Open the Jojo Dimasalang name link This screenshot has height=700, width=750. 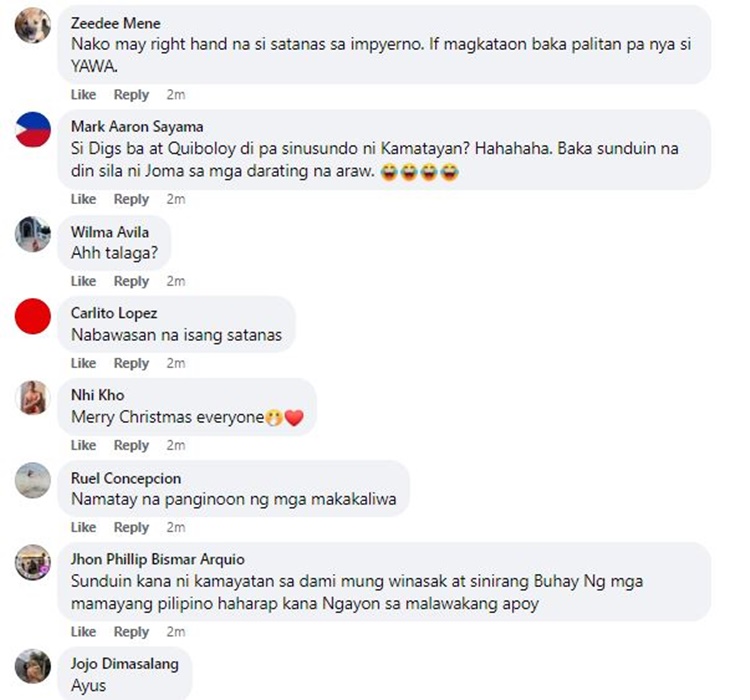(x=125, y=664)
